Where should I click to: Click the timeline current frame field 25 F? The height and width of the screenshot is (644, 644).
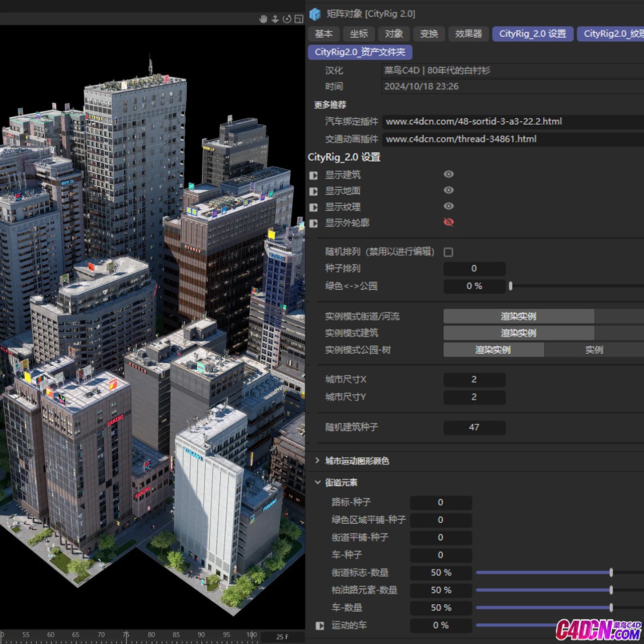click(x=283, y=636)
